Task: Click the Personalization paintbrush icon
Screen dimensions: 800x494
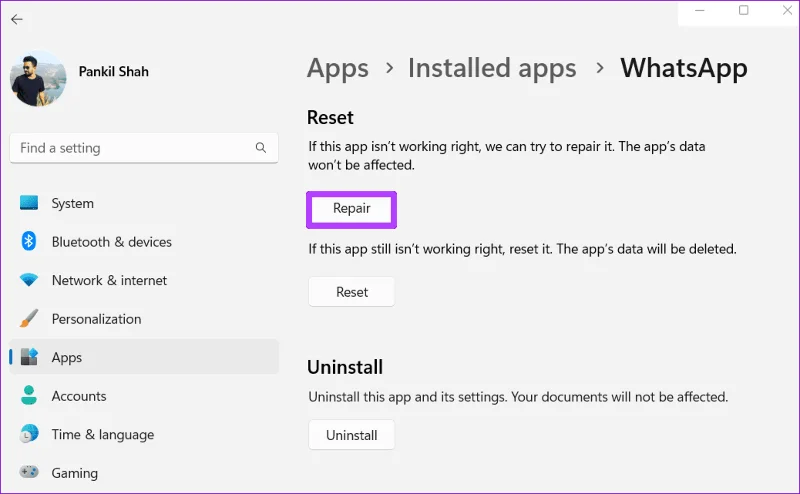Action: (x=29, y=318)
